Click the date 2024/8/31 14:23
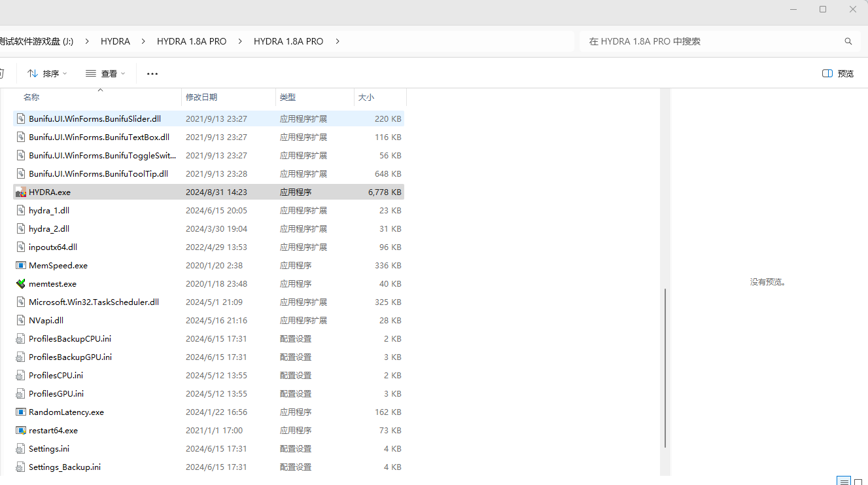Viewport: 868px width, 485px height. pos(217,192)
